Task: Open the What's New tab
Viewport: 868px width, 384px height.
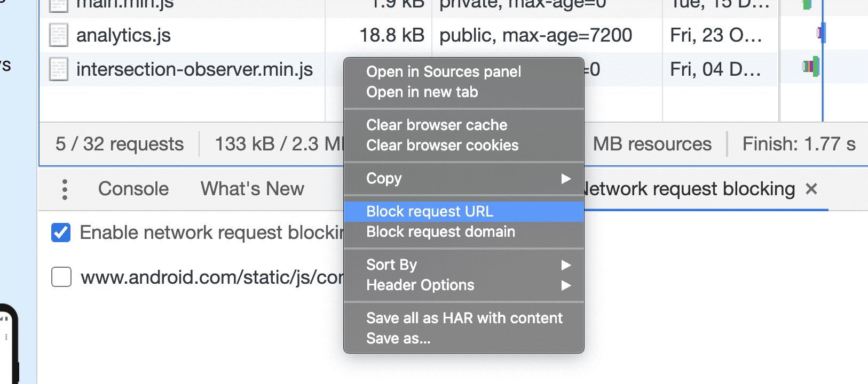Action: pyautogui.click(x=251, y=189)
